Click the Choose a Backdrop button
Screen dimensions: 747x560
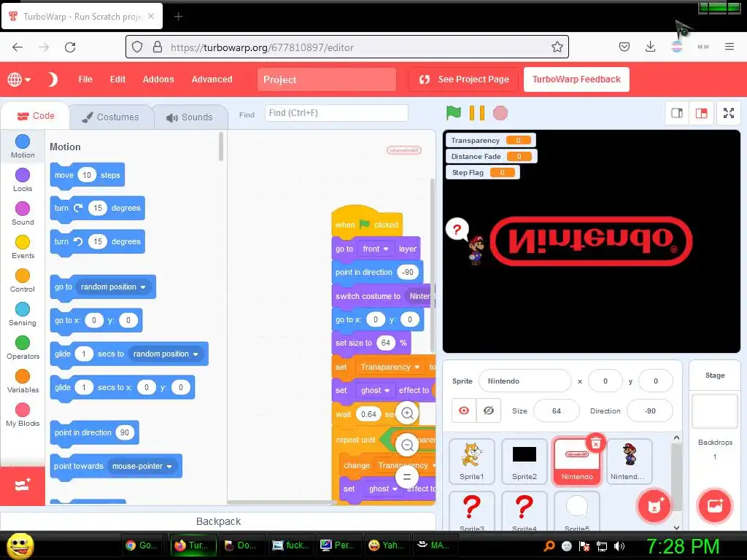coord(715,505)
